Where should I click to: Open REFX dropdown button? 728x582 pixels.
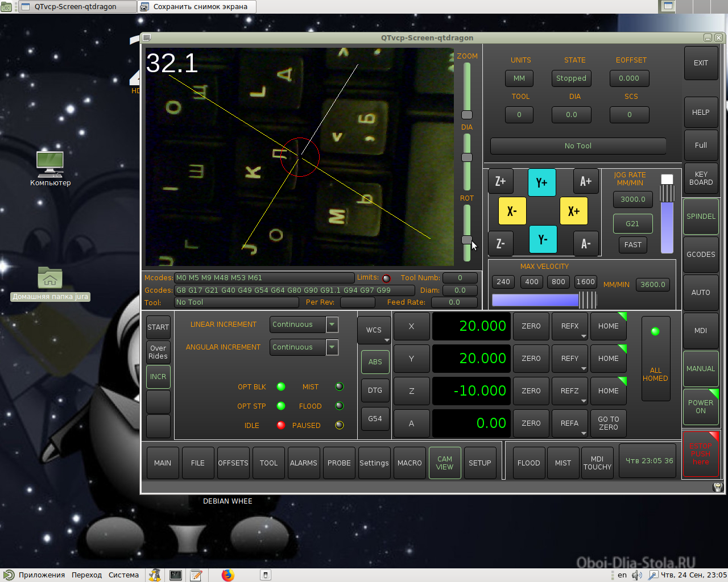pos(570,326)
